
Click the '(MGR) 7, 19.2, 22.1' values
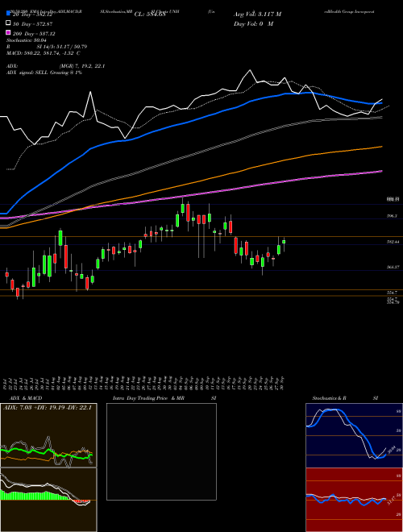[x=81, y=66]
